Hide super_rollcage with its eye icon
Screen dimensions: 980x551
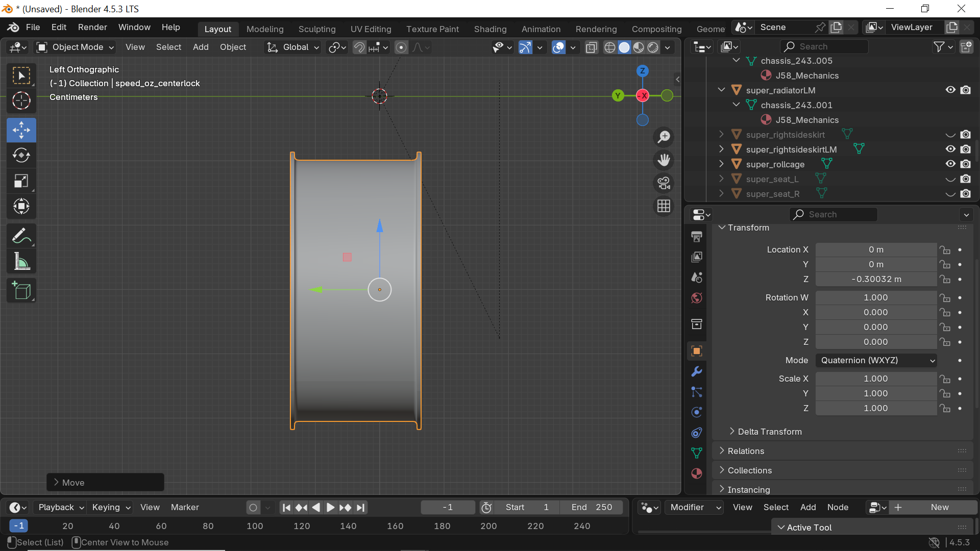[x=950, y=164]
